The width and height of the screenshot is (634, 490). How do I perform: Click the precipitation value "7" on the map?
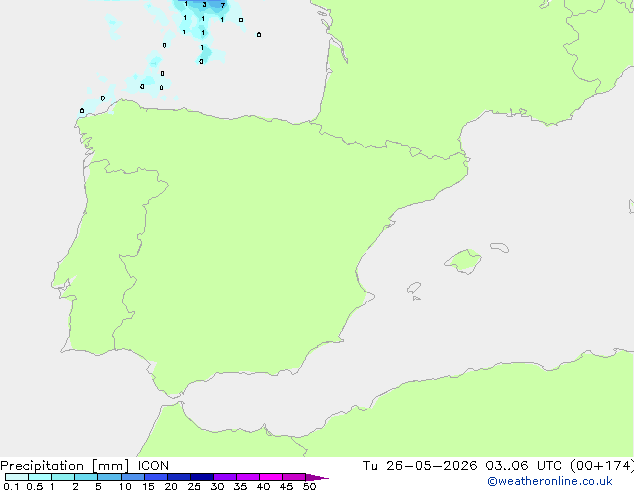coord(223,5)
